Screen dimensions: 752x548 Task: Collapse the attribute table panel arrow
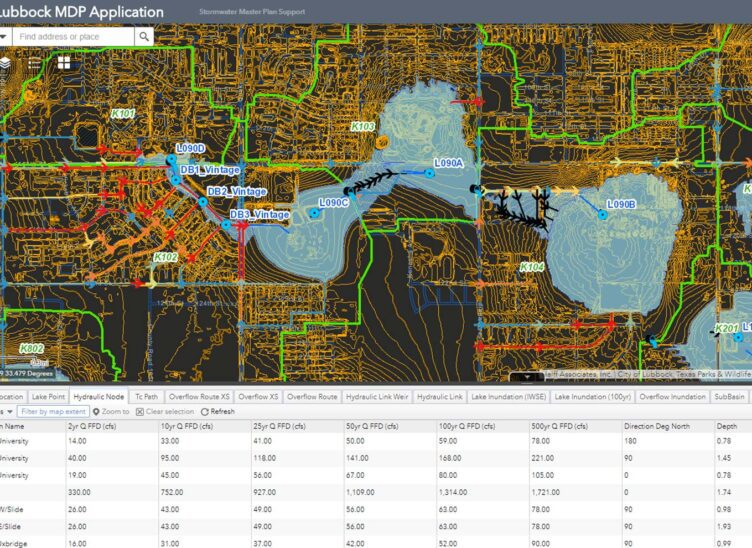[526, 377]
